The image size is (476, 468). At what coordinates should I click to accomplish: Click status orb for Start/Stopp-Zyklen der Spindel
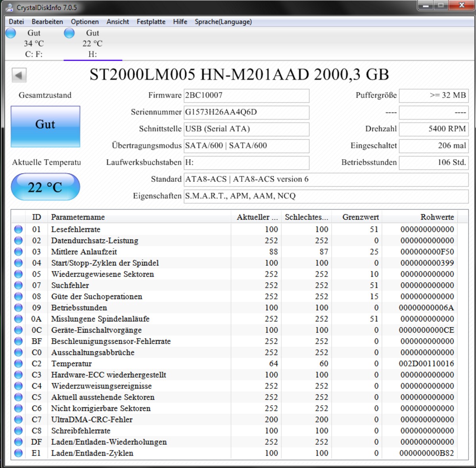(18, 263)
